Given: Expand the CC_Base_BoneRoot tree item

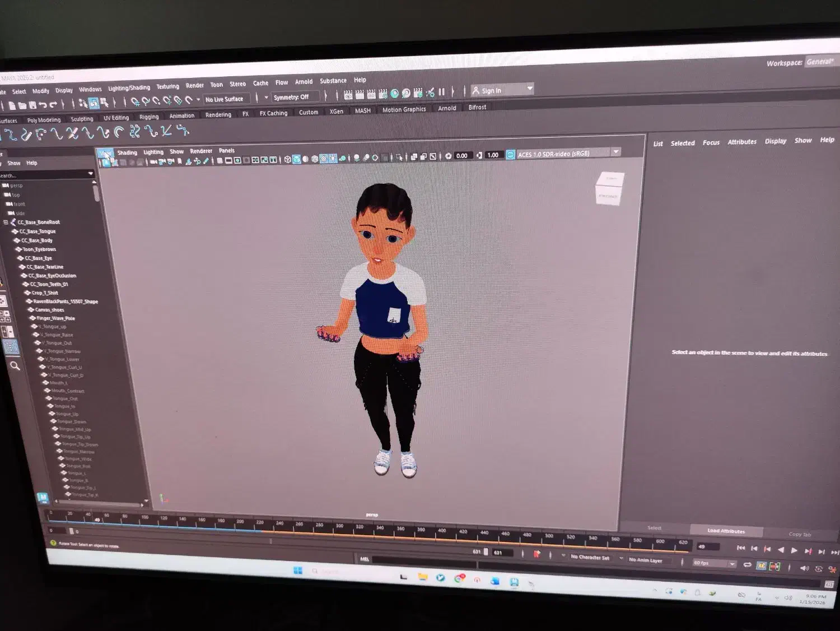Looking at the screenshot, I should [6, 222].
